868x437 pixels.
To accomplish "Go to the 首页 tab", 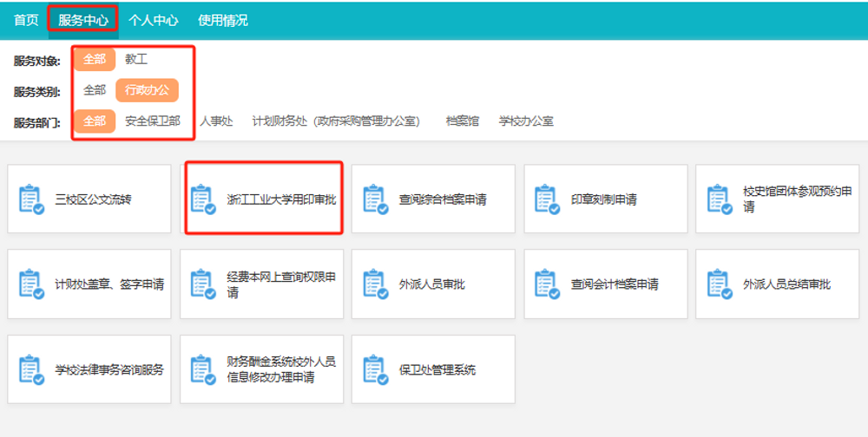I will tap(26, 19).
